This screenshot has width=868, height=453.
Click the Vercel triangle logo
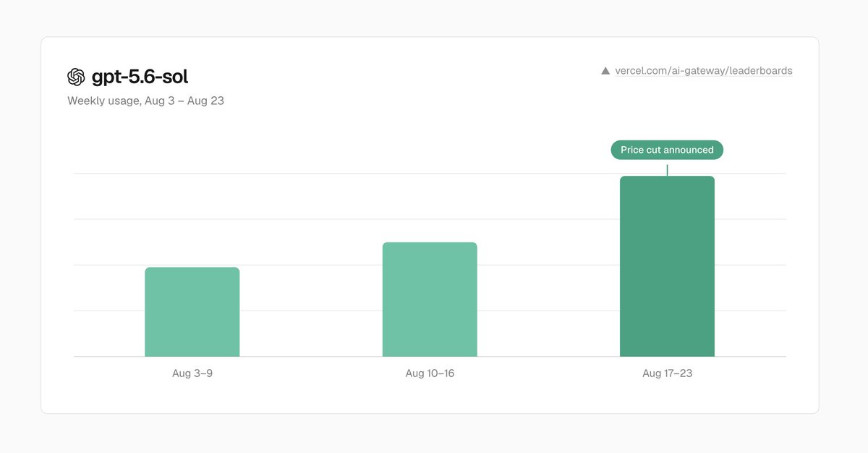[605, 71]
